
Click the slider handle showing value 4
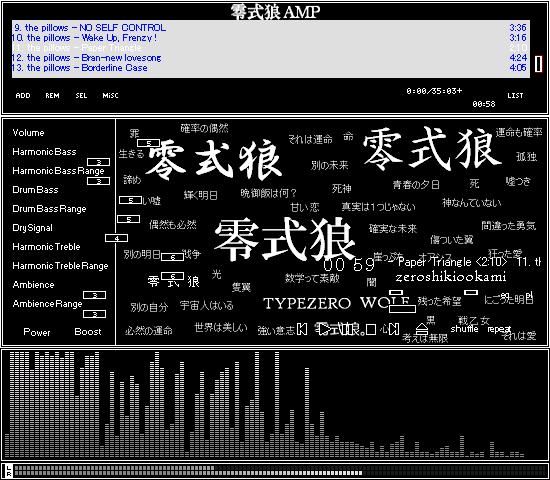(116, 238)
